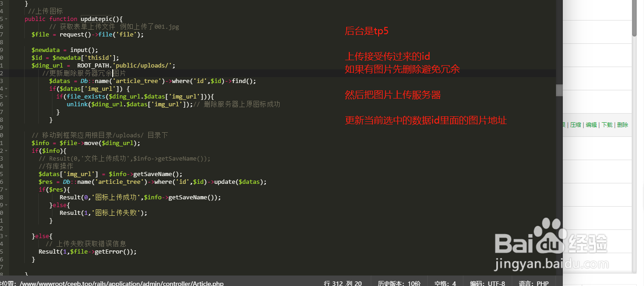
Task: Click the comment 移动到框架应用根目录/uploads/ 目录下
Action: click(100, 135)
